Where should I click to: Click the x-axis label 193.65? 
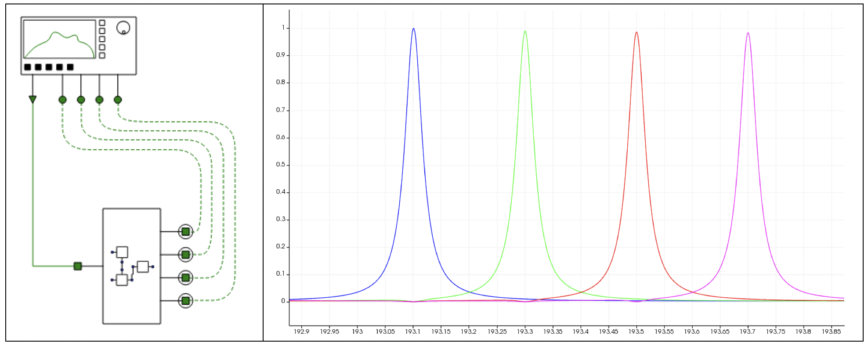[x=720, y=332]
